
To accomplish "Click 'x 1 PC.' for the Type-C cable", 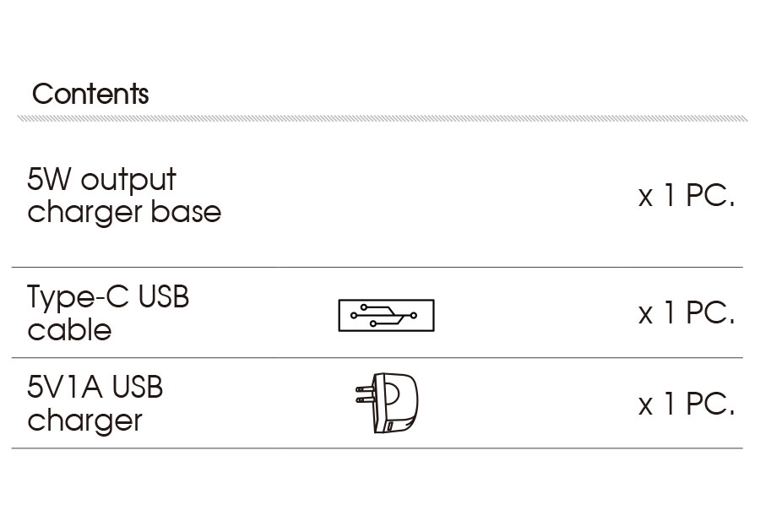I will pyautogui.click(x=686, y=313).
